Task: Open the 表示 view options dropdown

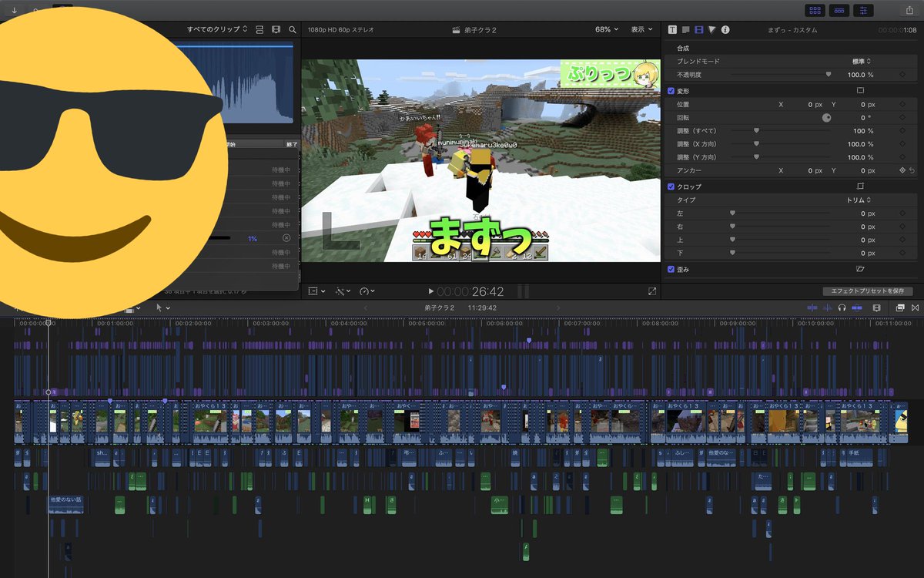Action: [641, 29]
